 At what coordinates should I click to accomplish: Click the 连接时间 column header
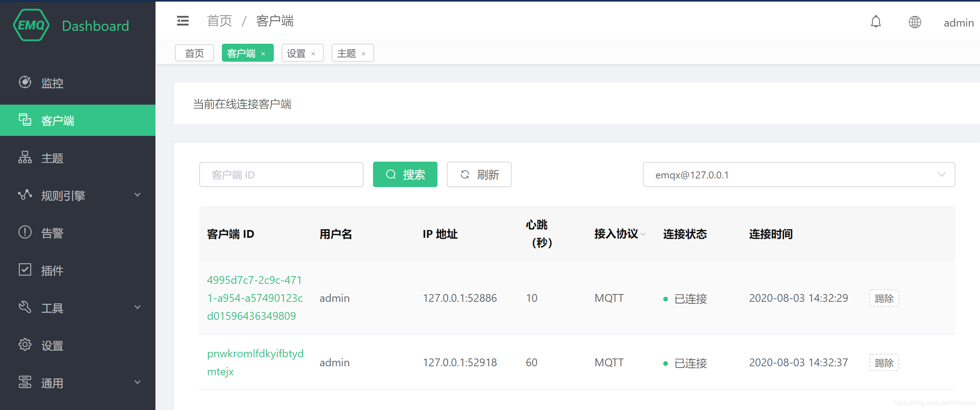771,234
